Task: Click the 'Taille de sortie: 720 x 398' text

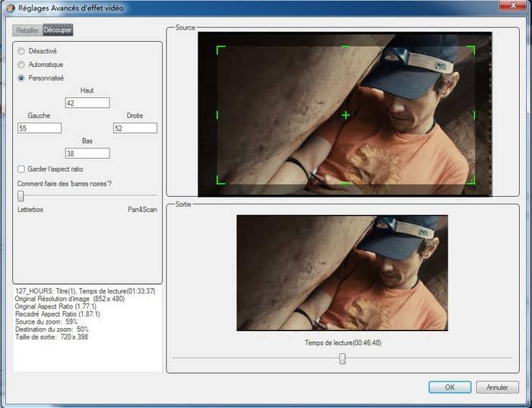Action: click(52, 337)
